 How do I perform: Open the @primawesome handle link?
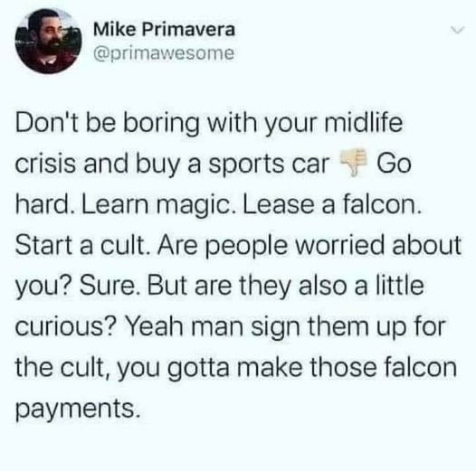tap(164, 54)
